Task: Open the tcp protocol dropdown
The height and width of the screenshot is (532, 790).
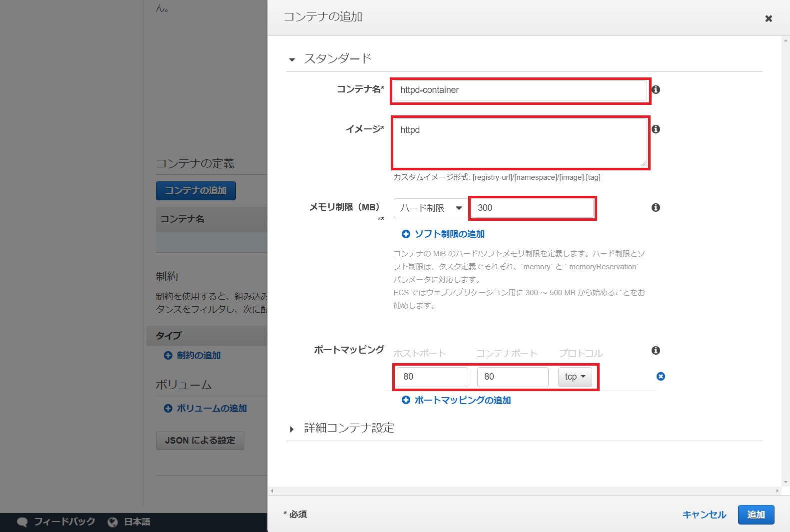Action: 575,377
